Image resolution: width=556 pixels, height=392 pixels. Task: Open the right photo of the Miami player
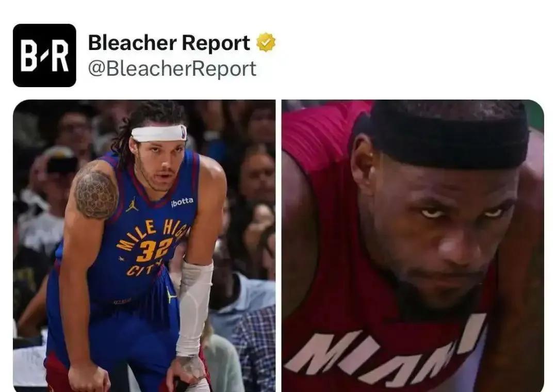click(x=413, y=246)
